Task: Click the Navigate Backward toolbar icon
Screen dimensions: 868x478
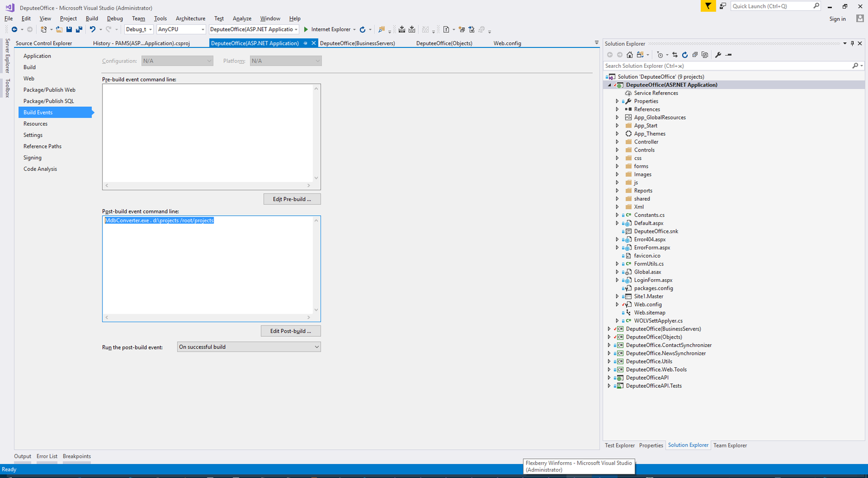Action: (14, 29)
